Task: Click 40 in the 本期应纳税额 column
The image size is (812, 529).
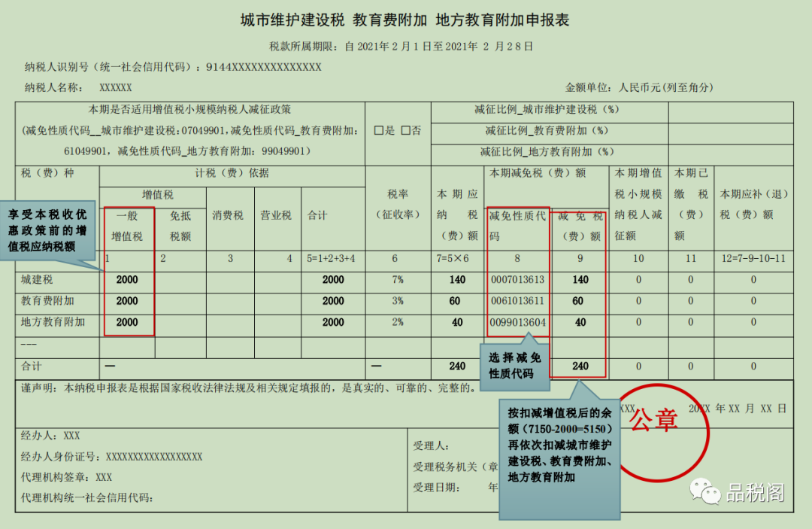Action: click(x=457, y=322)
